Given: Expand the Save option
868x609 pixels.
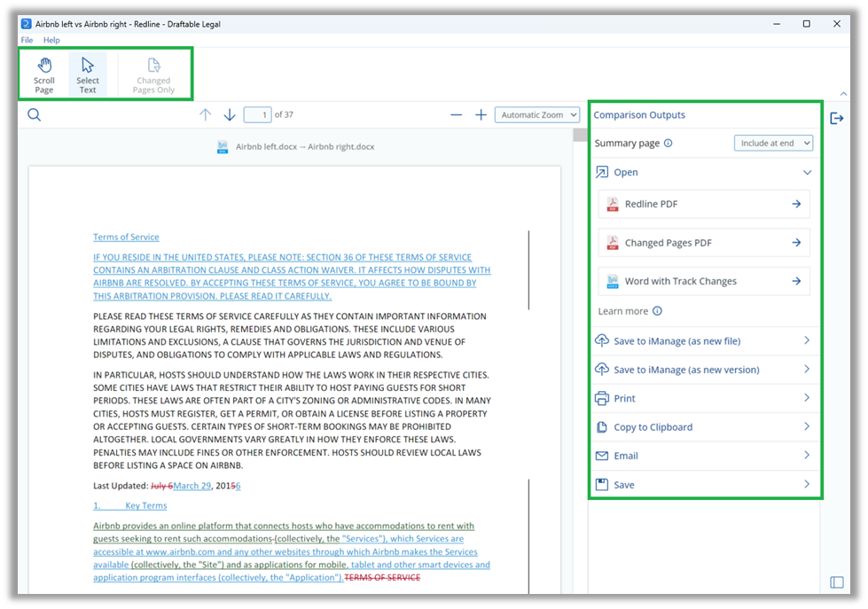Looking at the screenshot, I should click(704, 485).
